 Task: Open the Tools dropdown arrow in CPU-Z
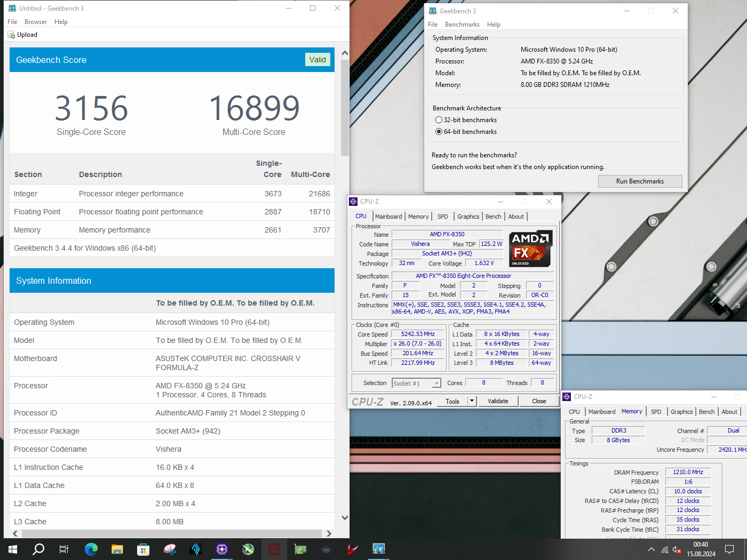point(472,401)
